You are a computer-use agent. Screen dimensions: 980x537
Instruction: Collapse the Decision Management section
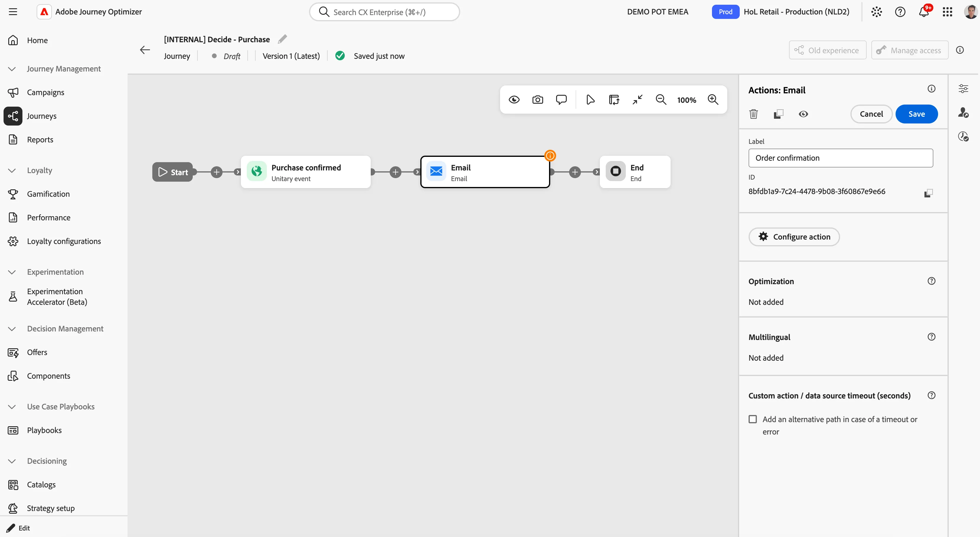[x=12, y=329]
